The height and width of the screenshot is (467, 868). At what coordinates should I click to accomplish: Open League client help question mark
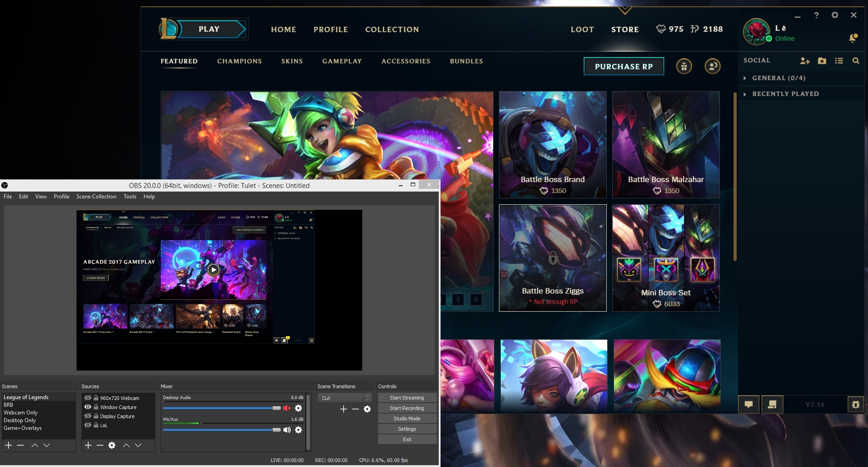click(816, 15)
